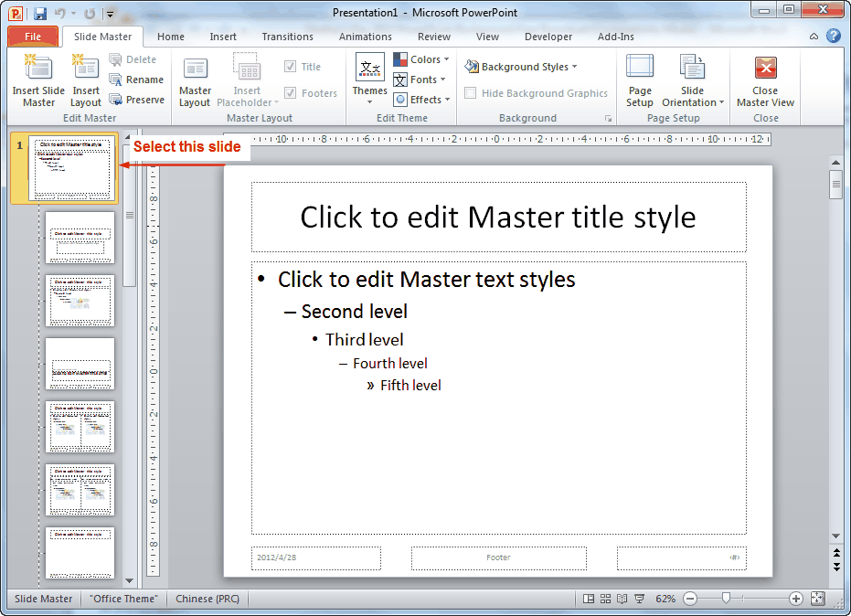Open the Animations tab
Viewport: 851px width, 616px height.
pos(366,37)
